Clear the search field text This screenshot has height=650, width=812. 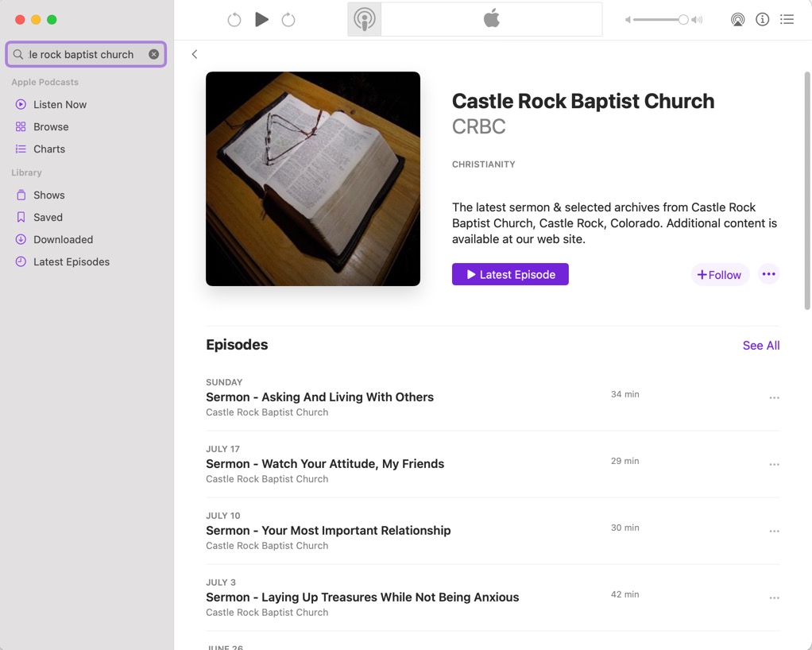click(x=154, y=54)
